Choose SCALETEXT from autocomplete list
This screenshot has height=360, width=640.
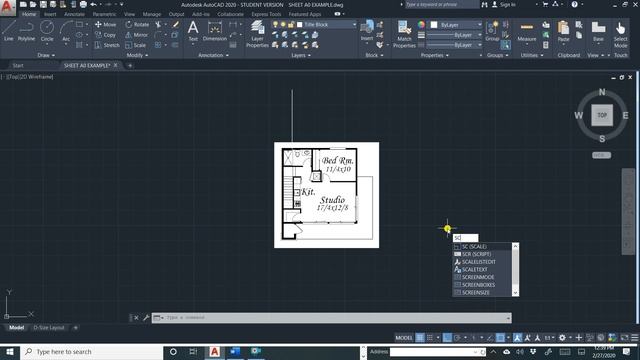482,269
